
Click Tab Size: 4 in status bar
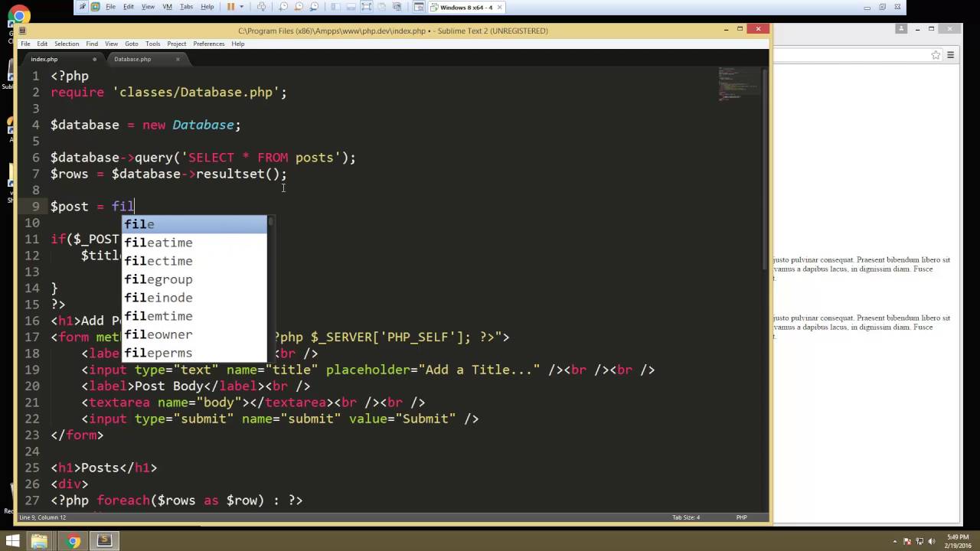[686, 517]
